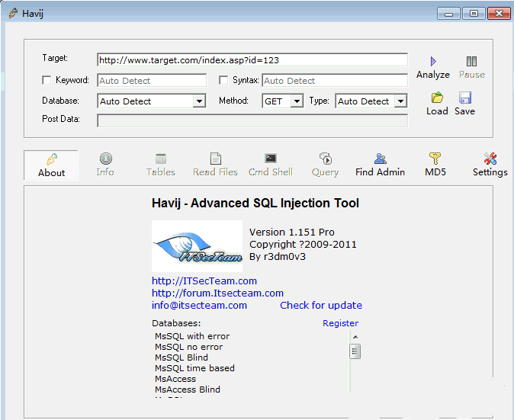Screen dimensions: 514x420
Task: Click the info@itsecteam.com email link
Action: coord(199,306)
